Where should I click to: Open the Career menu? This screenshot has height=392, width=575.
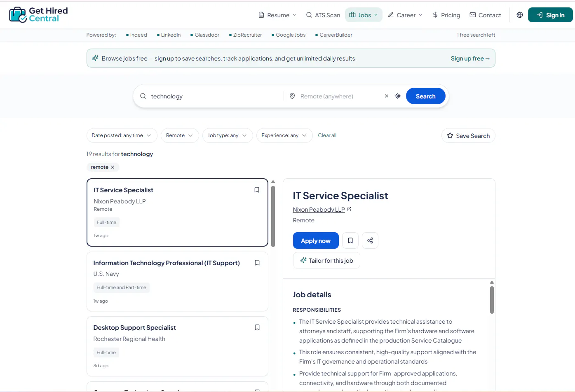coord(405,15)
